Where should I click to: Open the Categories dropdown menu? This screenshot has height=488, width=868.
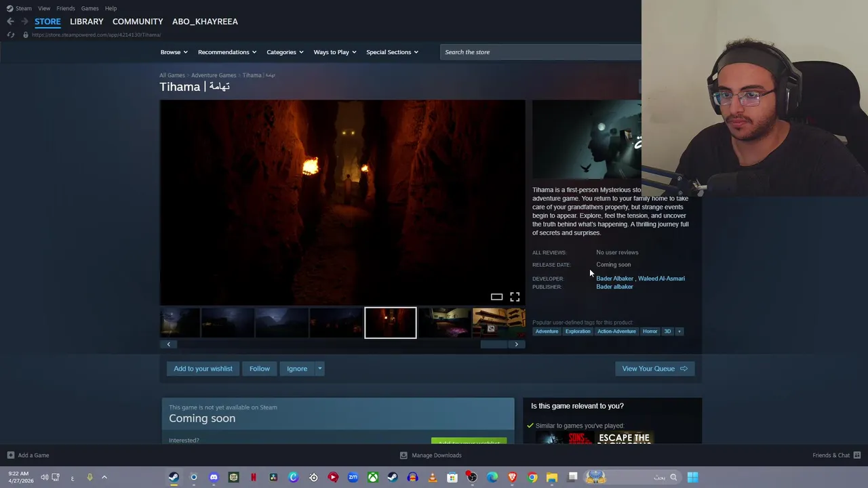tap(285, 52)
